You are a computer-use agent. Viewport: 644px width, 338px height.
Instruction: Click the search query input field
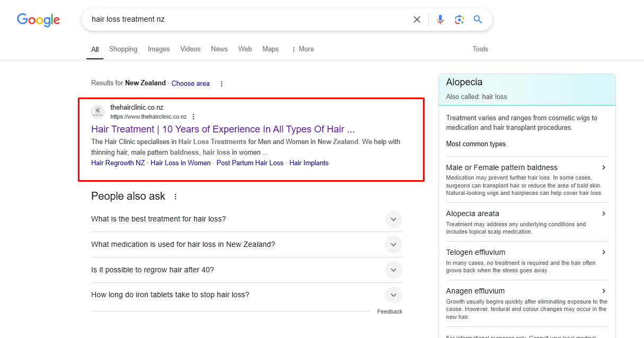point(248,20)
